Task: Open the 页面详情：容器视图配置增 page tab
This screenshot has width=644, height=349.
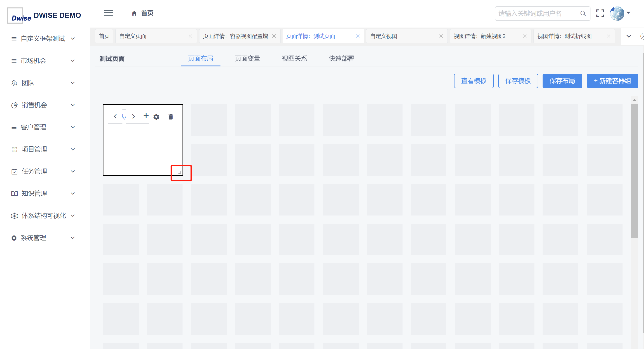Action: click(239, 36)
